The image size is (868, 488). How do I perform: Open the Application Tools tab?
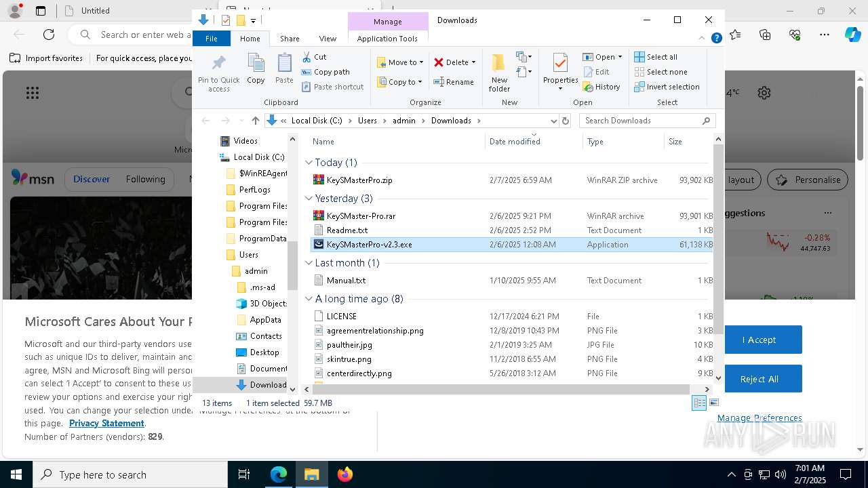387,39
